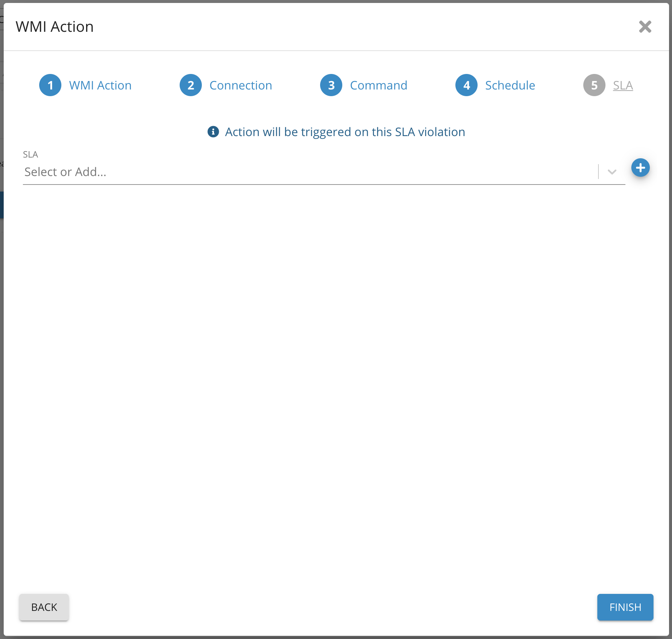Click the BACK button

click(44, 607)
